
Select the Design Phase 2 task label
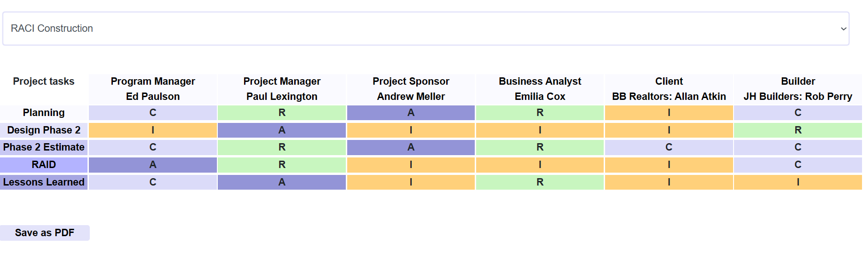coord(44,130)
